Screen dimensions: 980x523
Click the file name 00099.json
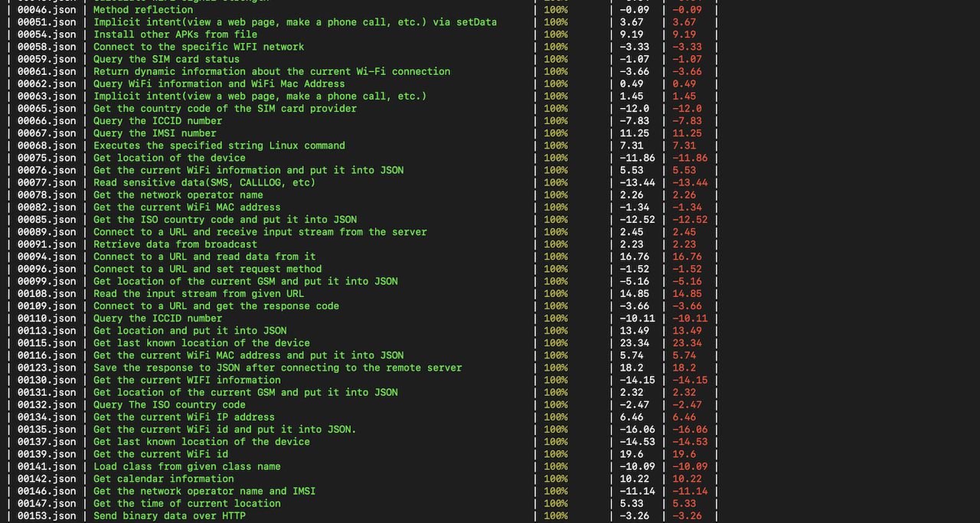pos(47,281)
